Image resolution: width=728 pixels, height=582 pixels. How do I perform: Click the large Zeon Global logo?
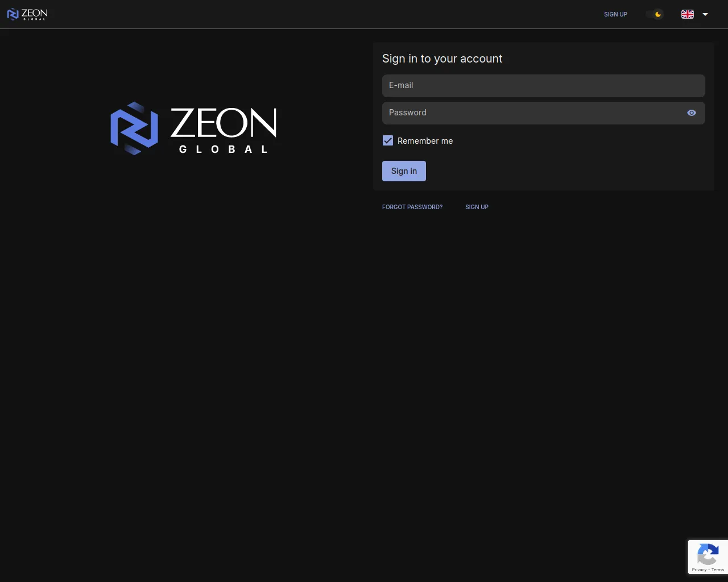193,128
